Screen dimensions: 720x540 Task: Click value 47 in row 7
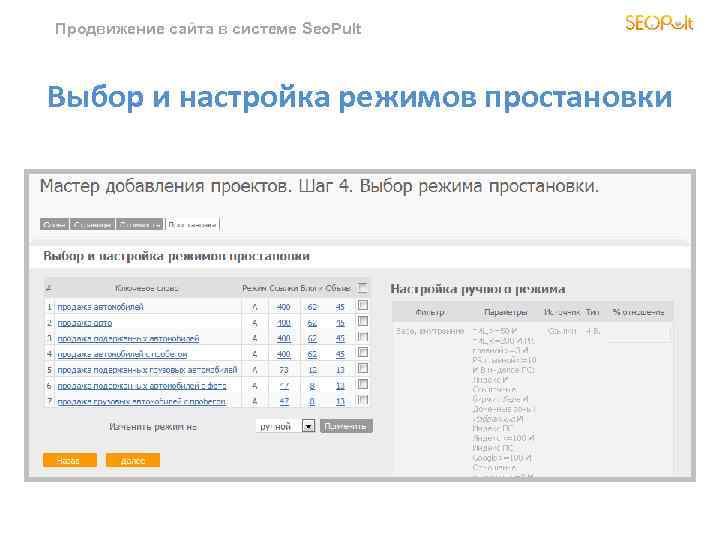284,401
